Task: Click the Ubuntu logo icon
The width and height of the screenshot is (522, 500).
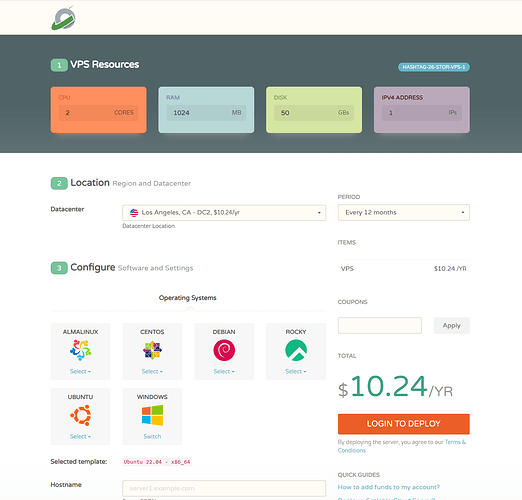Action: pyautogui.click(x=80, y=415)
